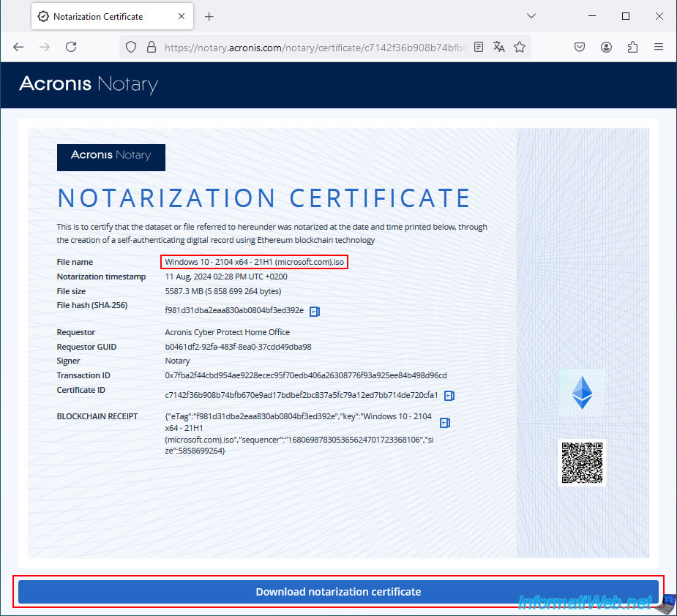Select timestamp '11 Aug, 2024 02:28 PM UTC +0200'

click(x=226, y=277)
